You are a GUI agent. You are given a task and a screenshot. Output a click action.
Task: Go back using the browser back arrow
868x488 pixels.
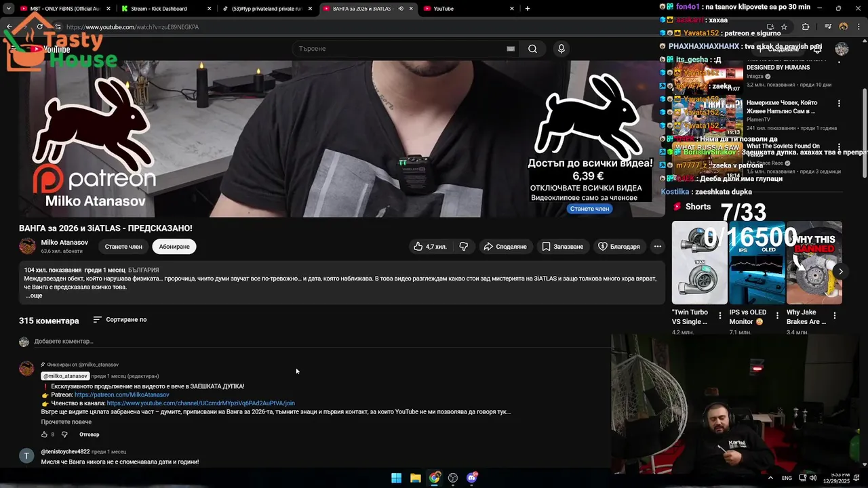[x=9, y=26]
